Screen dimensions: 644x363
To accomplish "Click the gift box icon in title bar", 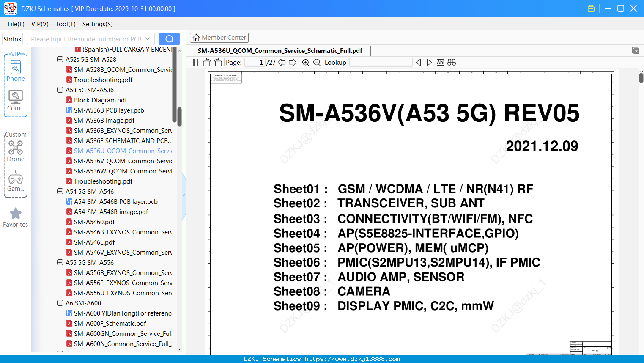I will click(591, 8).
